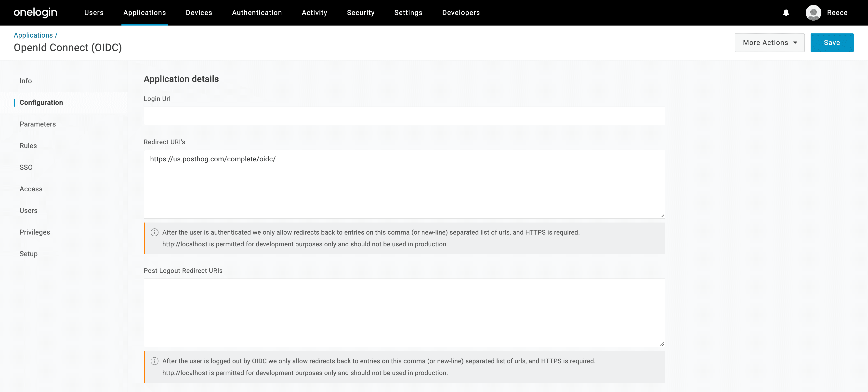The image size is (868, 392).
Task: Open the Activity menu
Action: click(314, 13)
